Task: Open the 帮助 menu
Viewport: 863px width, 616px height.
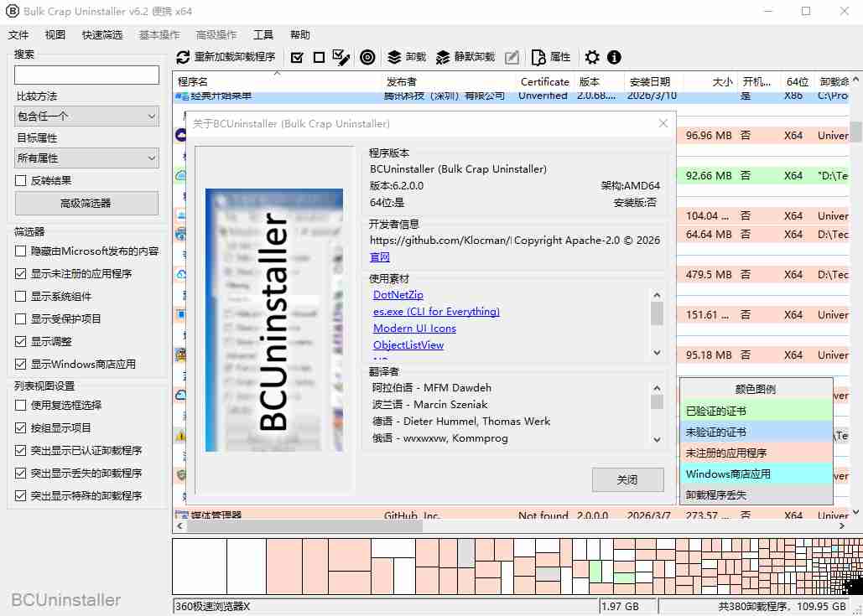Action: point(300,34)
